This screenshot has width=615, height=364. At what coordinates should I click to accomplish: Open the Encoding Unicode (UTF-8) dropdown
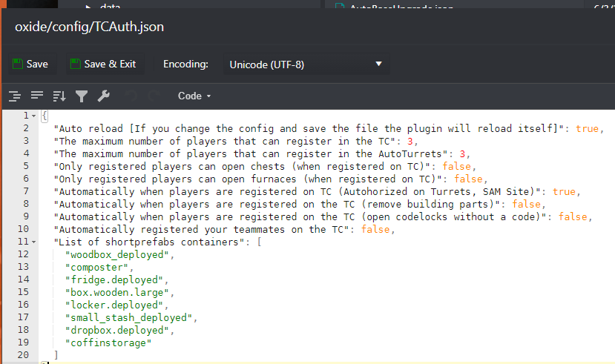coord(306,64)
